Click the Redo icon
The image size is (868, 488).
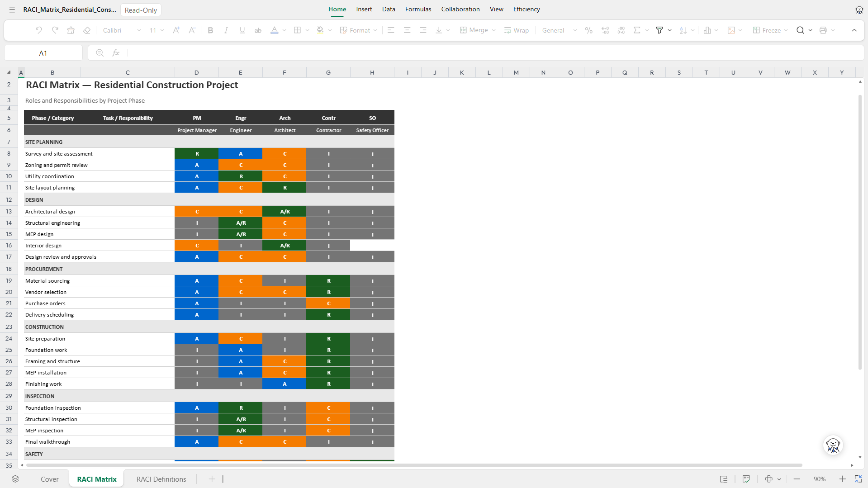pos(55,30)
